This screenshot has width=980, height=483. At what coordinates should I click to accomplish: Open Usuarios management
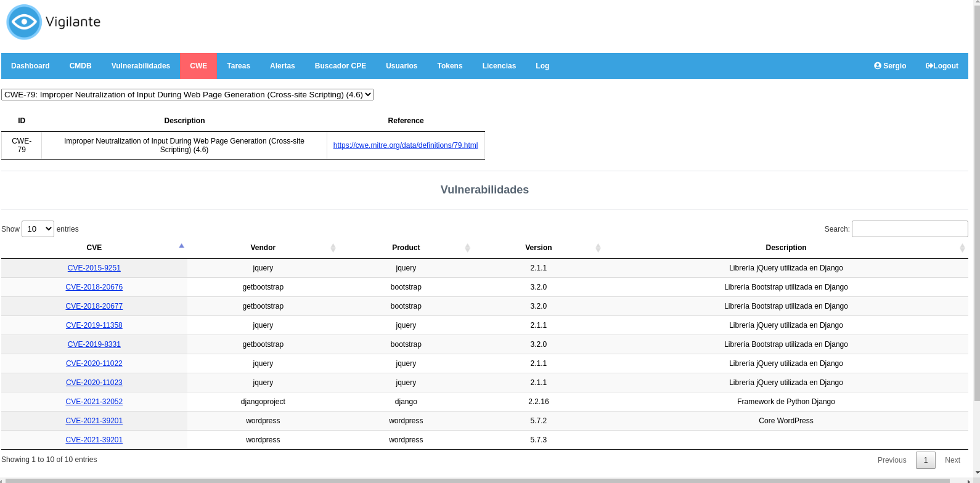pos(402,66)
